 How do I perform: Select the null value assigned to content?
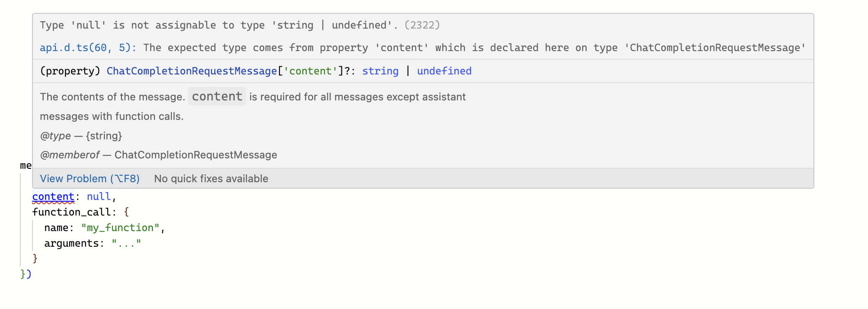tap(99, 196)
